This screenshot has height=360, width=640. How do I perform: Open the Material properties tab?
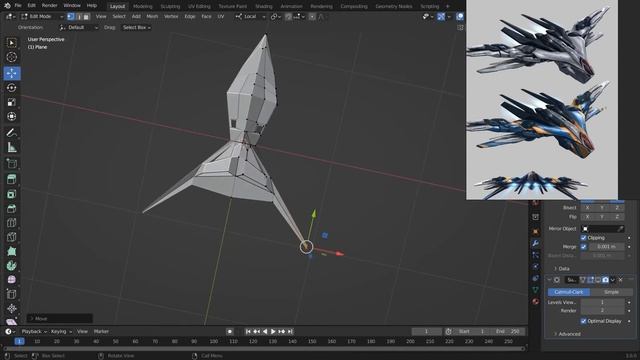(x=536, y=302)
